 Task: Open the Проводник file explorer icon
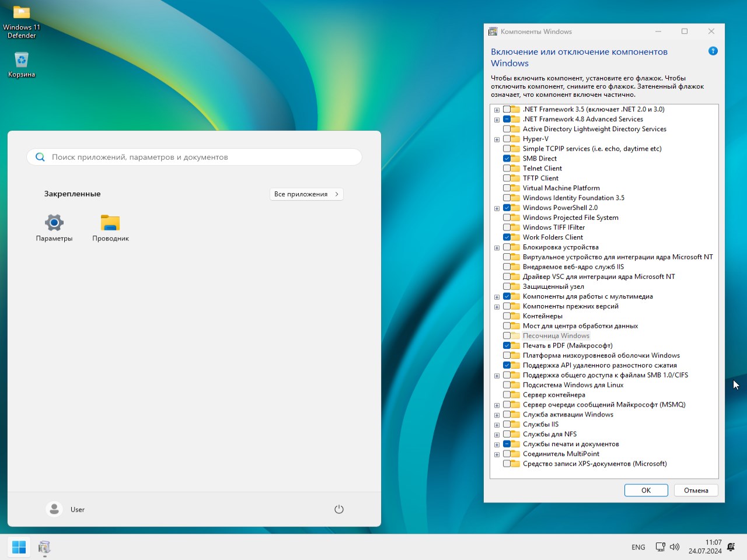[x=110, y=223]
